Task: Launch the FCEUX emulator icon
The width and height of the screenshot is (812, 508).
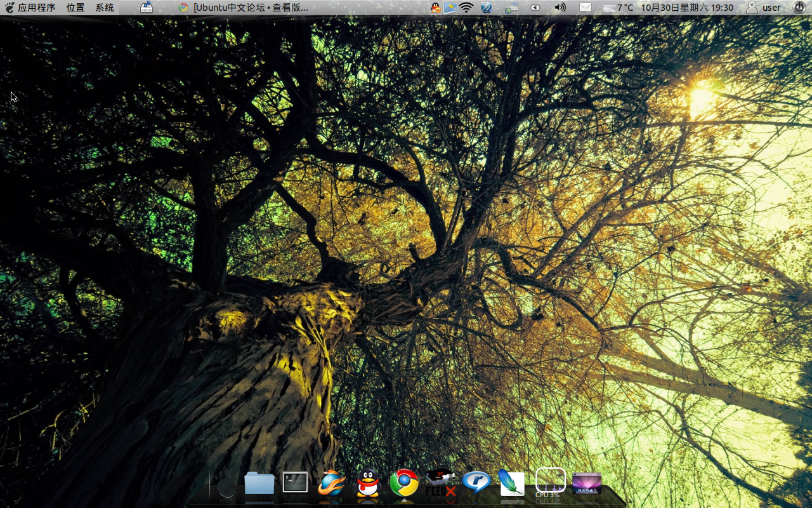Action: tap(441, 483)
